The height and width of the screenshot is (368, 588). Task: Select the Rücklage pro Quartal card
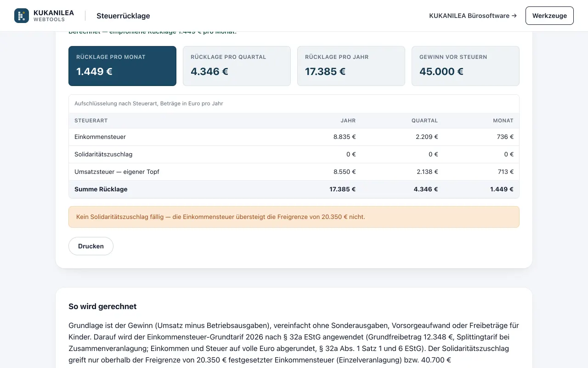(237, 66)
